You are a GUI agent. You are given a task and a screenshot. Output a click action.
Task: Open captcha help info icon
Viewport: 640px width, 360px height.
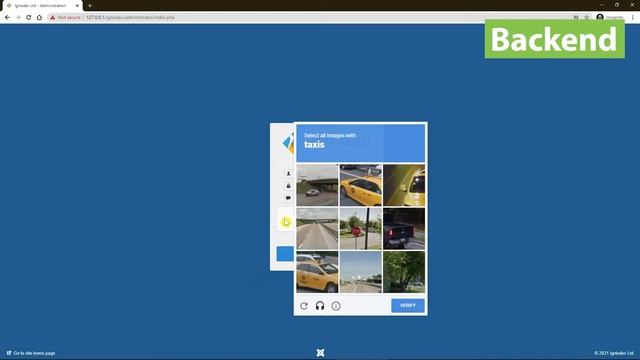(336, 306)
